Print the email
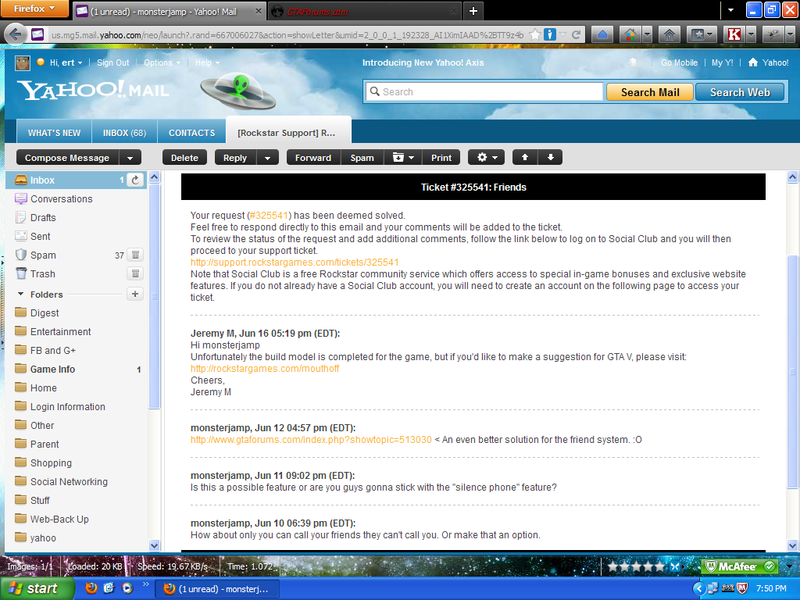This screenshot has width=800, height=600. tap(441, 158)
